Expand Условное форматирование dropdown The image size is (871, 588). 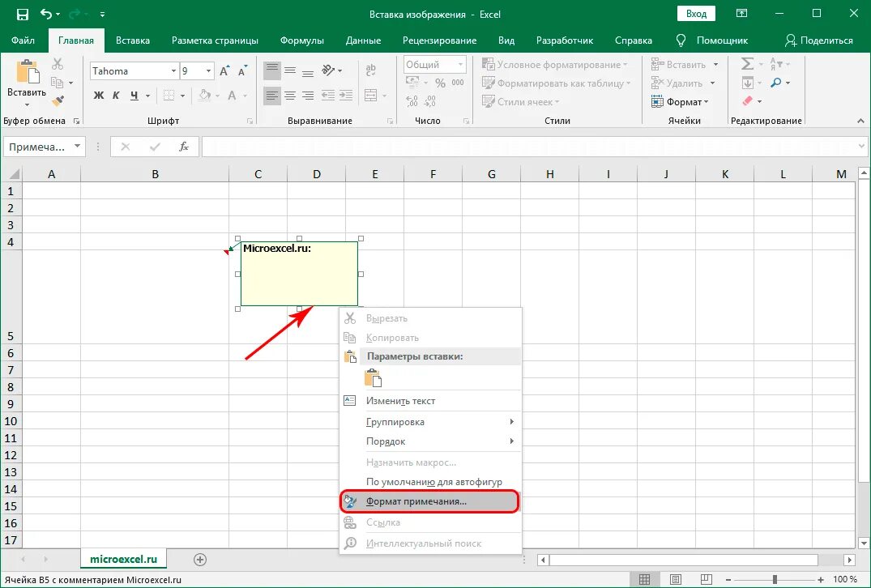[625, 65]
